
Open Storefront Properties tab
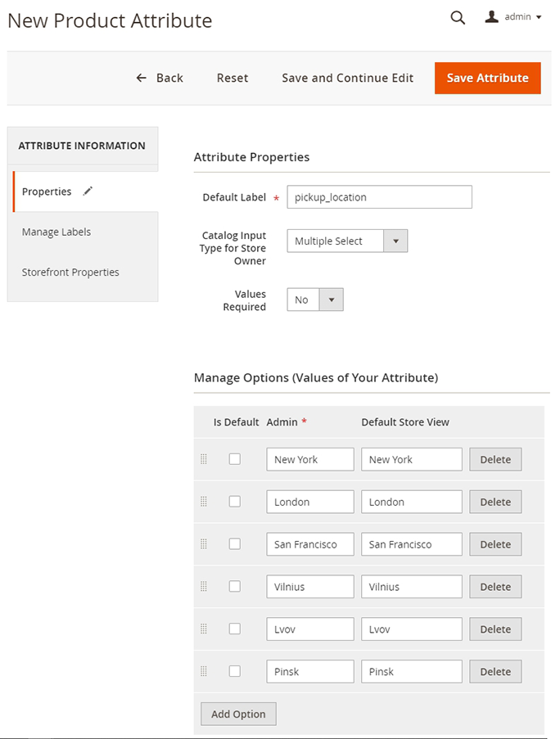pos(70,272)
